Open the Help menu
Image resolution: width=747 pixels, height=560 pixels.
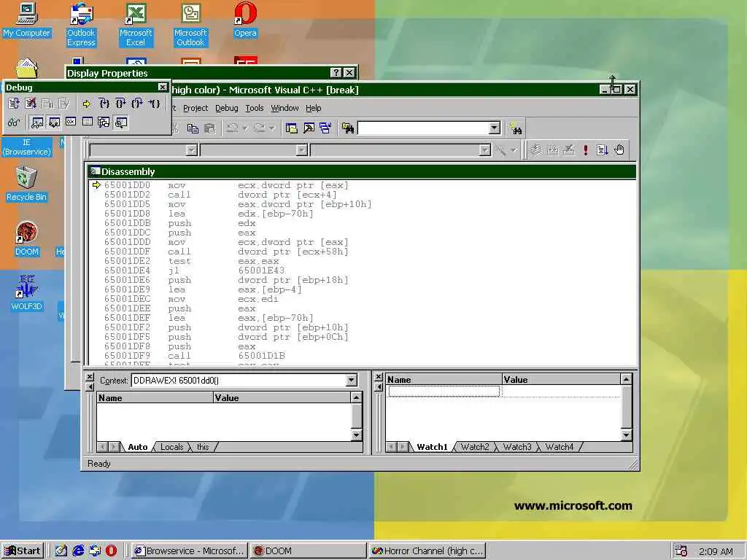point(314,108)
